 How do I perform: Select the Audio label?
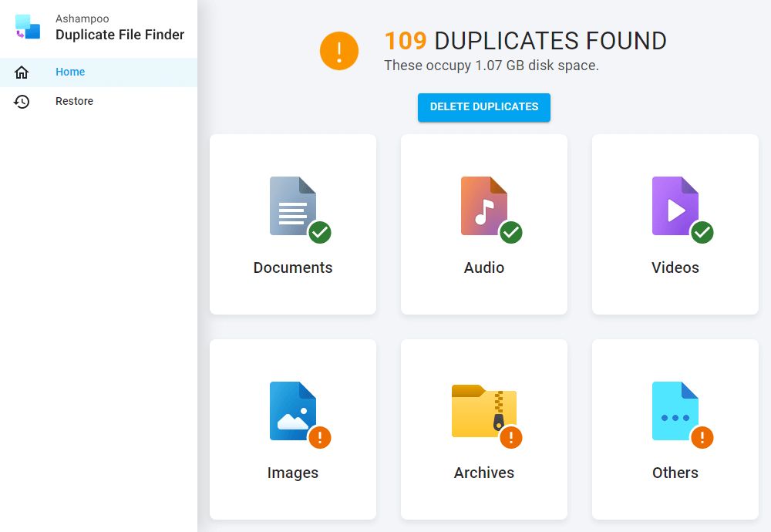[484, 268]
